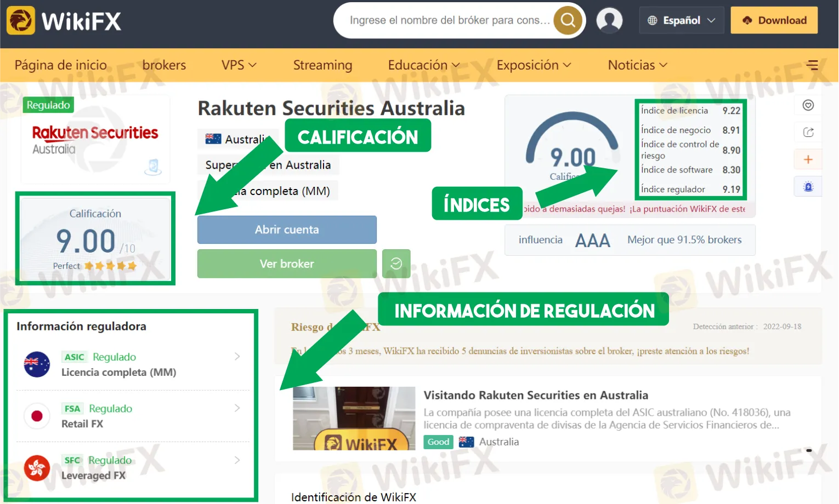This screenshot has width=839, height=504.
Task: Expand FSA regulation row chevron
Action: pyautogui.click(x=237, y=408)
